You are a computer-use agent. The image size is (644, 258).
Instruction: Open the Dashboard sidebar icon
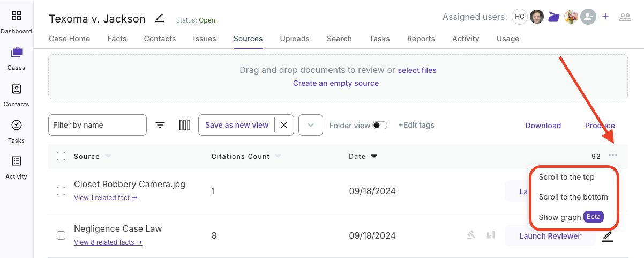pyautogui.click(x=16, y=16)
